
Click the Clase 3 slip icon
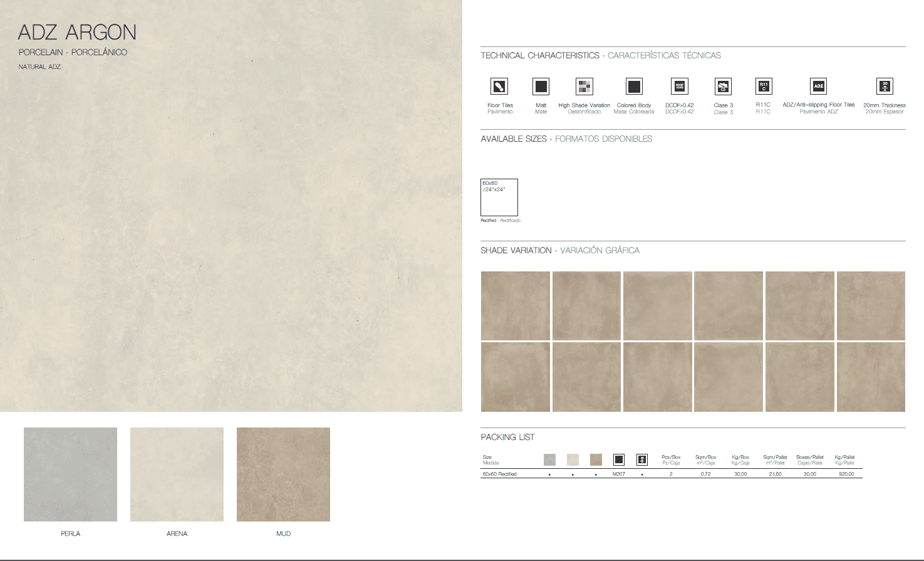pos(723,87)
